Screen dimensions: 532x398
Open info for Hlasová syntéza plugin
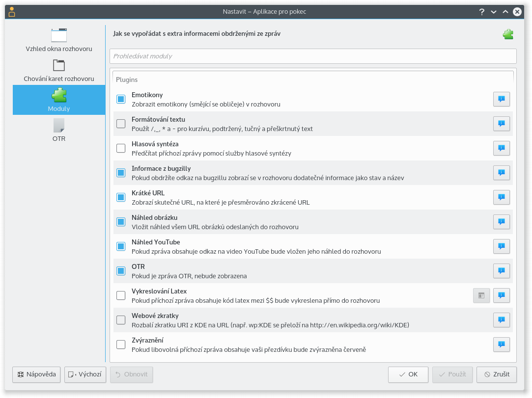pyautogui.click(x=501, y=148)
